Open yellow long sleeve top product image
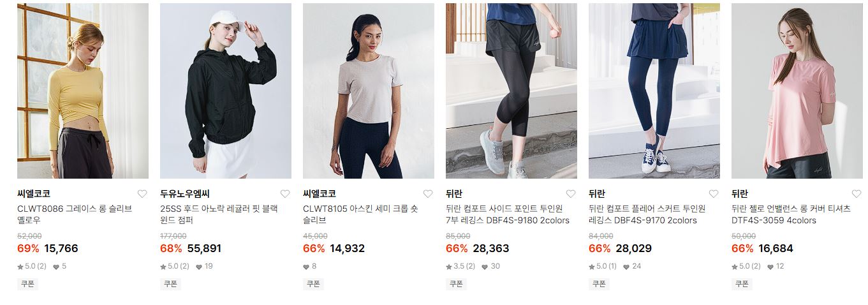Image resolution: width=868 pixels, height=305 pixels. (83, 91)
